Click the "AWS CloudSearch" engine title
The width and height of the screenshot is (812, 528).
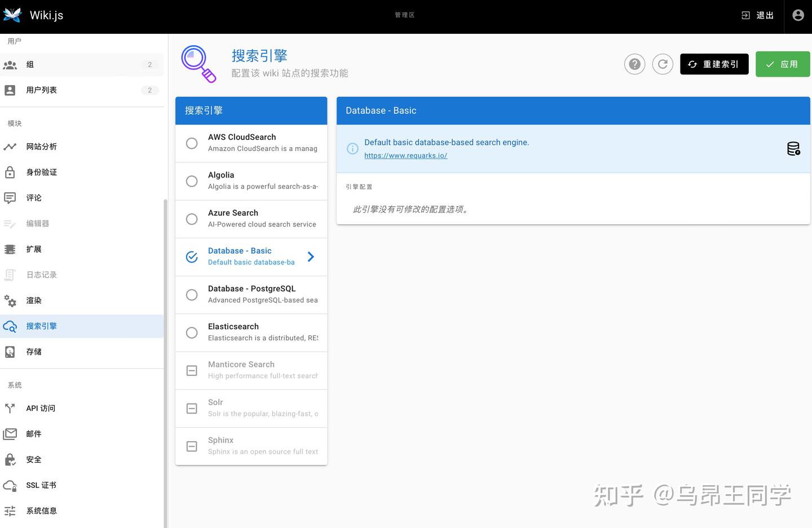[x=242, y=137]
